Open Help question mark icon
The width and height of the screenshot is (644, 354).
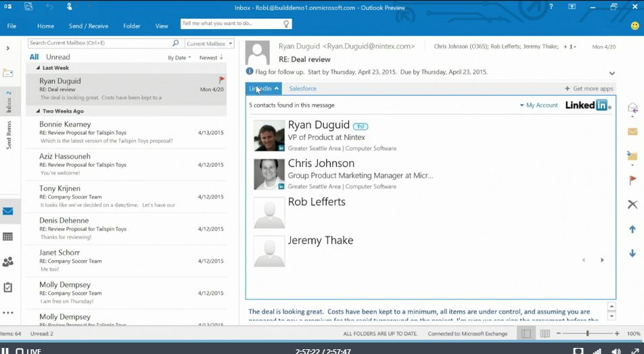[x=551, y=7]
